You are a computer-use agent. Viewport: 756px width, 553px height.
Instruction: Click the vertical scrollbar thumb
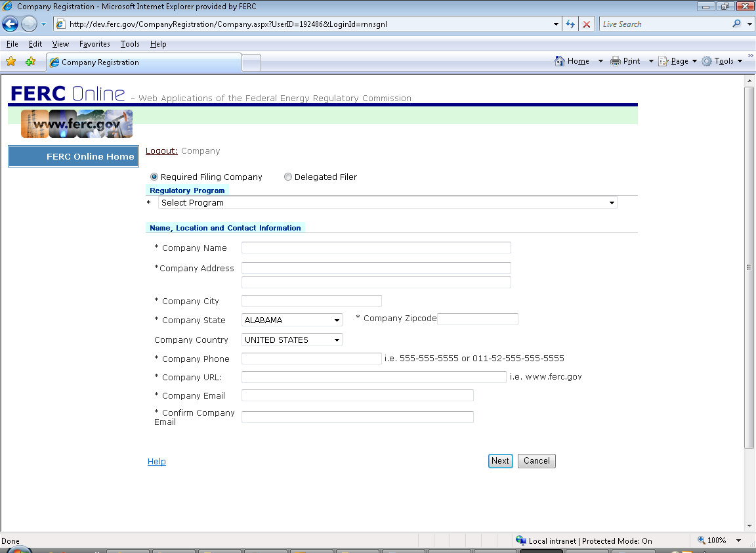pyautogui.click(x=749, y=268)
